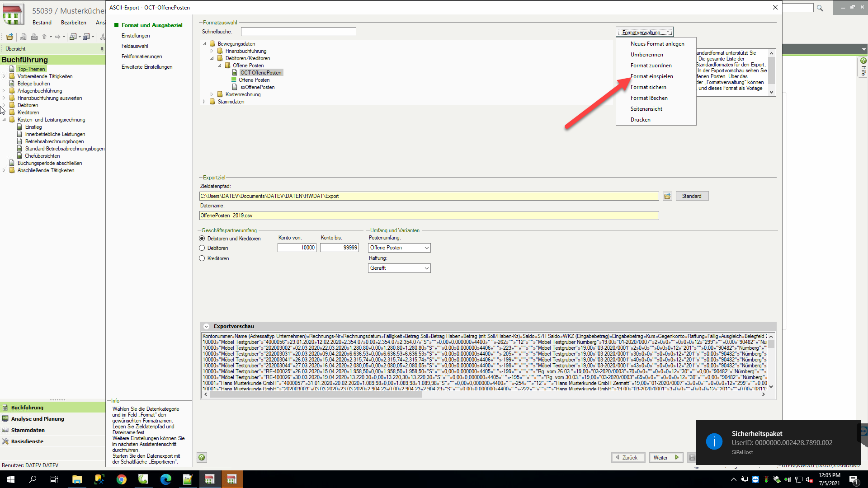
Task: Pin the Übersicht panel with the pin icon
Action: 102,48
